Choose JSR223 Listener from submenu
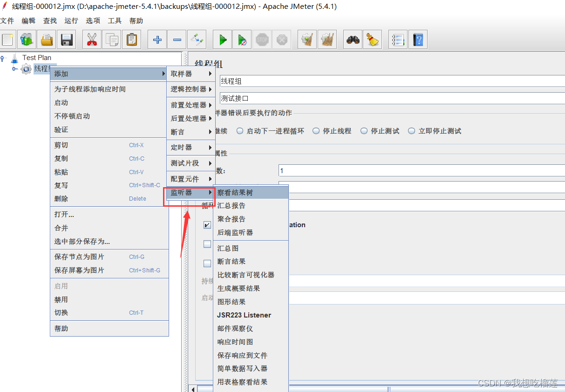The image size is (565, 392). pos(251,315)
